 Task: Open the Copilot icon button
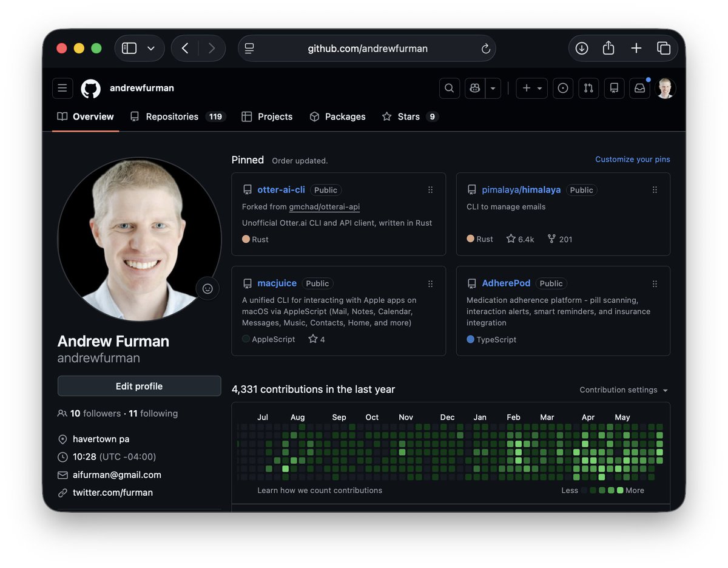click(475, 88)
